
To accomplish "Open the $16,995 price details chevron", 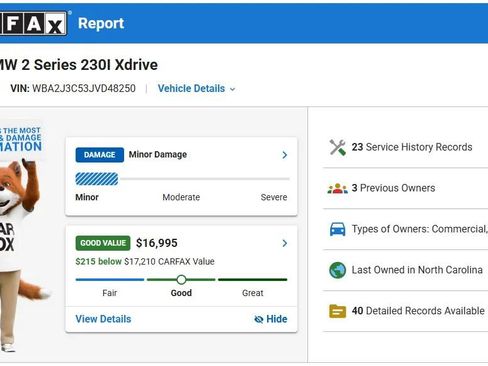I will [284, 243].
